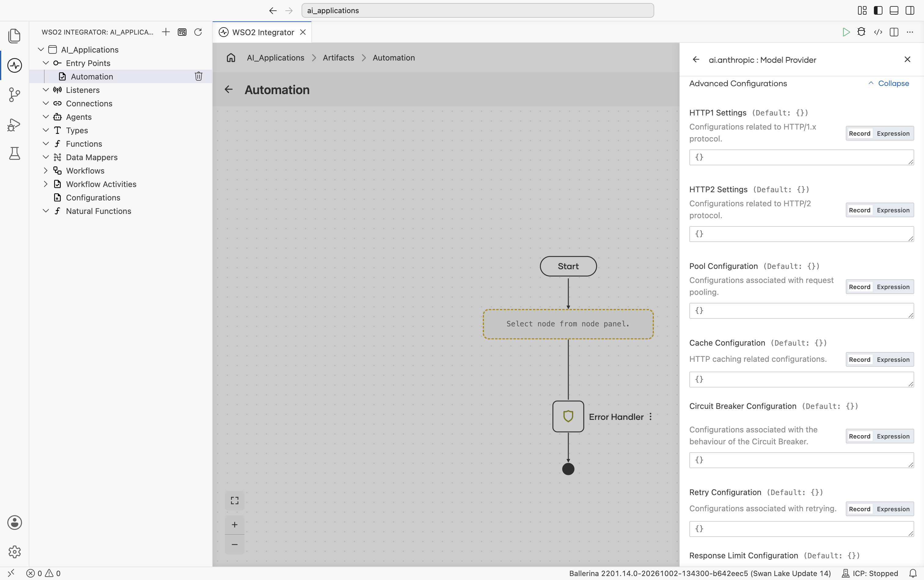Start debugging with the bug icon
Viewport: 924px width, 580px height.
click(x=861, y=32)
